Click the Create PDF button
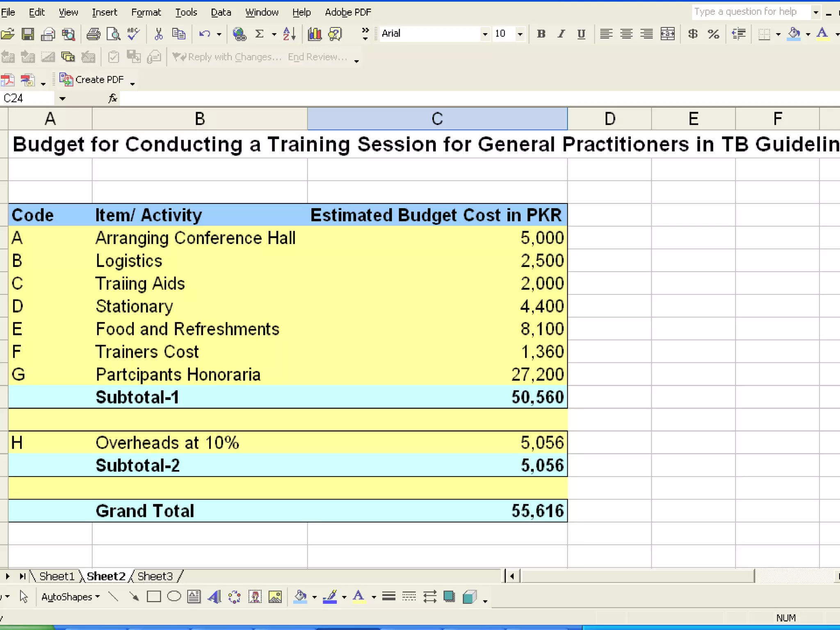 click(x=92, y=80)
